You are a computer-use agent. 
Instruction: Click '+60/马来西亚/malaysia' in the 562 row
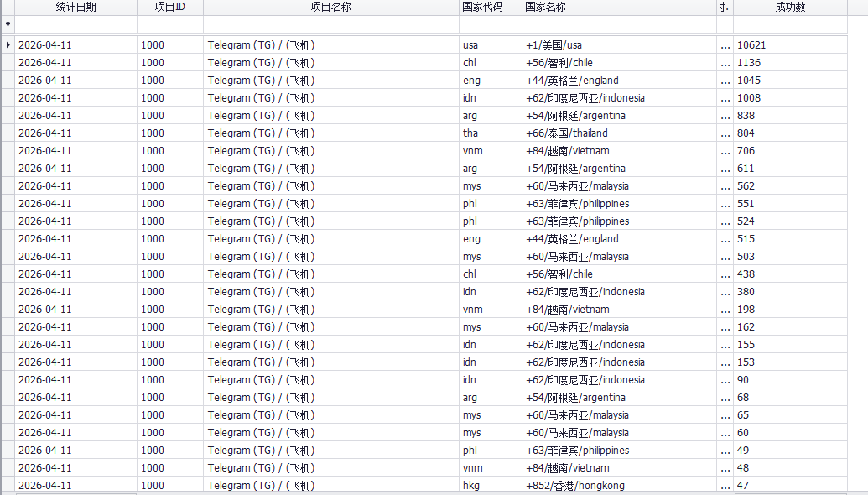tap(620, 186)
